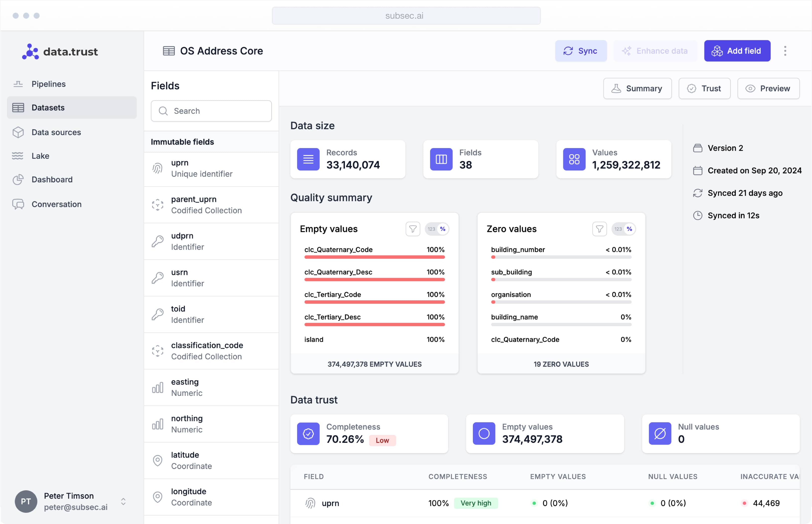812x524 pixels.
Task: Click the filter icon in Empty values card
Action: tap(413, 229)
